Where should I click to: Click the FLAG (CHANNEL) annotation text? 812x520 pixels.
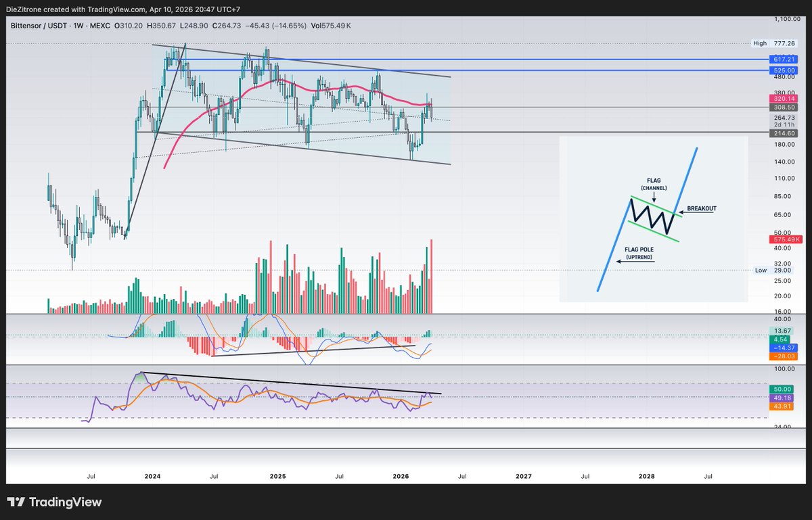(654, 184)
